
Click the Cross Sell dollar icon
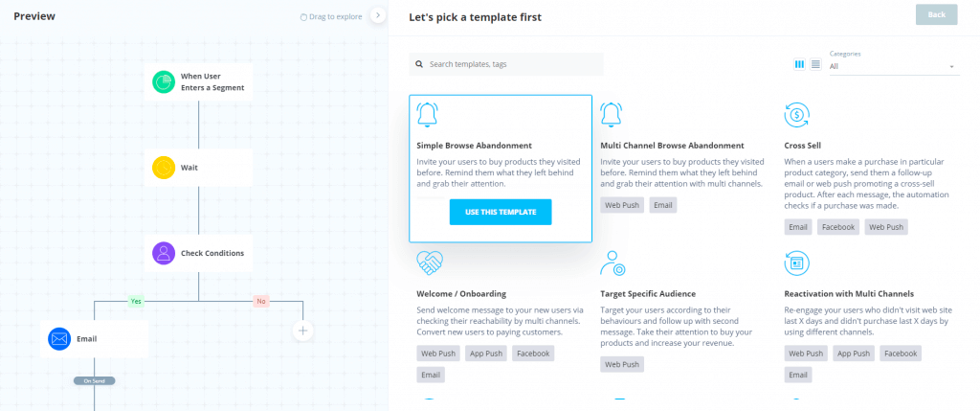[796, 116]
